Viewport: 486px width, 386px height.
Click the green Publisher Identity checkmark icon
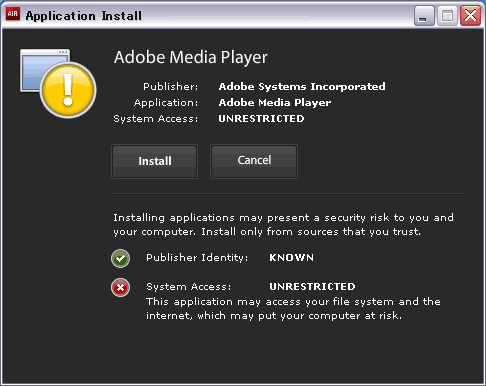tap(120, 258)
